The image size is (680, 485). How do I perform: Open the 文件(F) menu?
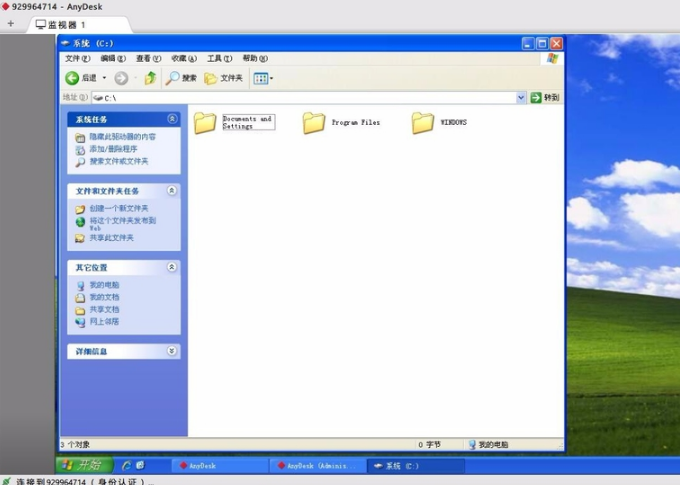77,59
